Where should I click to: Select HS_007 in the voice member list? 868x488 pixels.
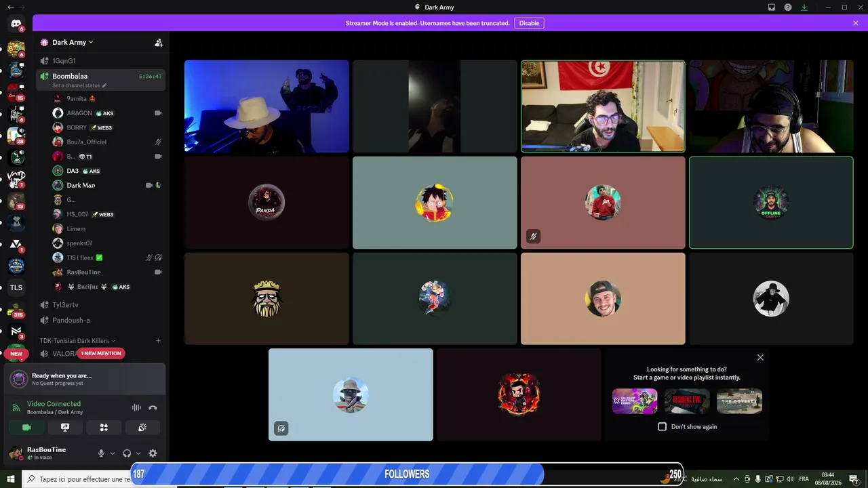coord(108,214)
